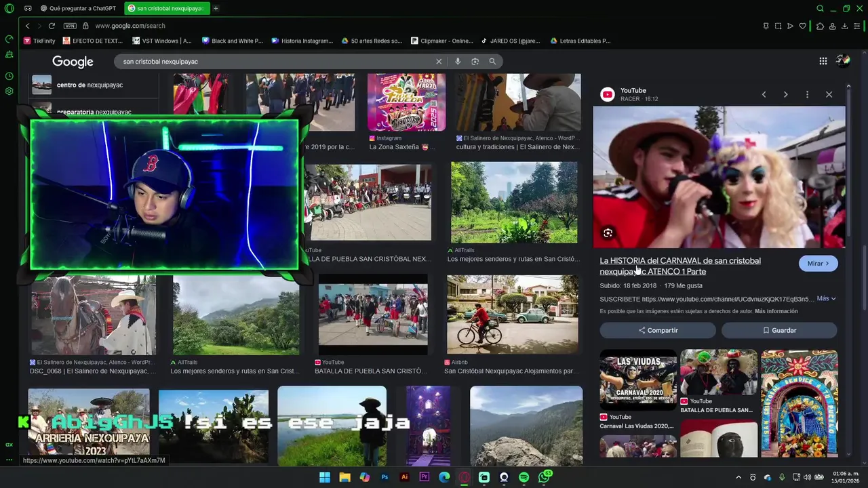Launch Illustrator from the taskbar

click(405, 477)
